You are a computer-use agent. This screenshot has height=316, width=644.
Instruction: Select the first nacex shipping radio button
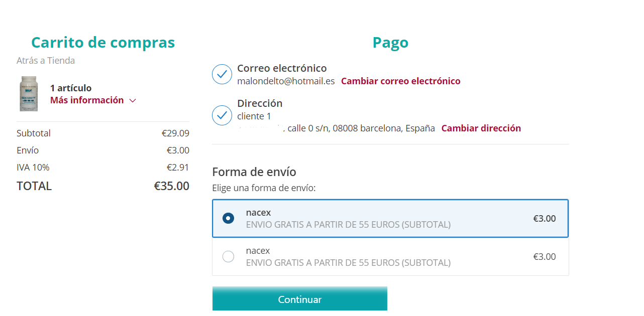(228, 218)
